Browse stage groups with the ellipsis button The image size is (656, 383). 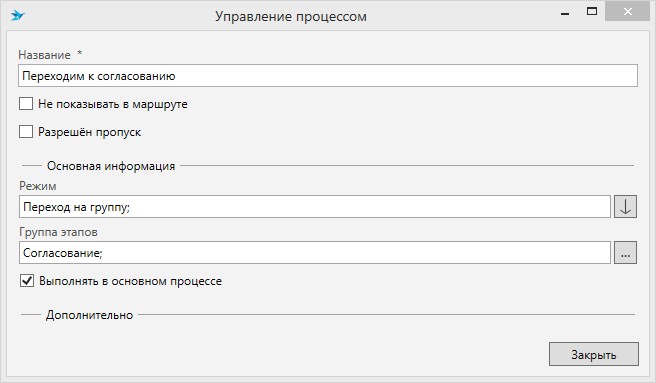[625, 252]
